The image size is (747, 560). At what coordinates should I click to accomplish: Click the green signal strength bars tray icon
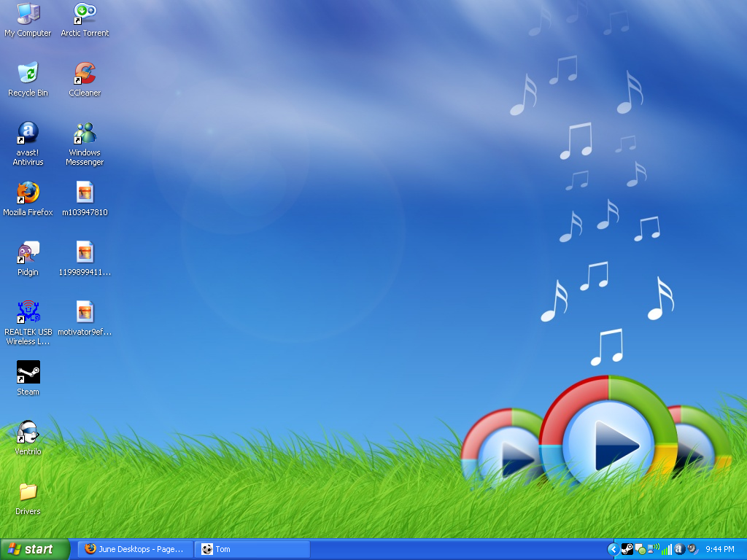click(667, 550)
